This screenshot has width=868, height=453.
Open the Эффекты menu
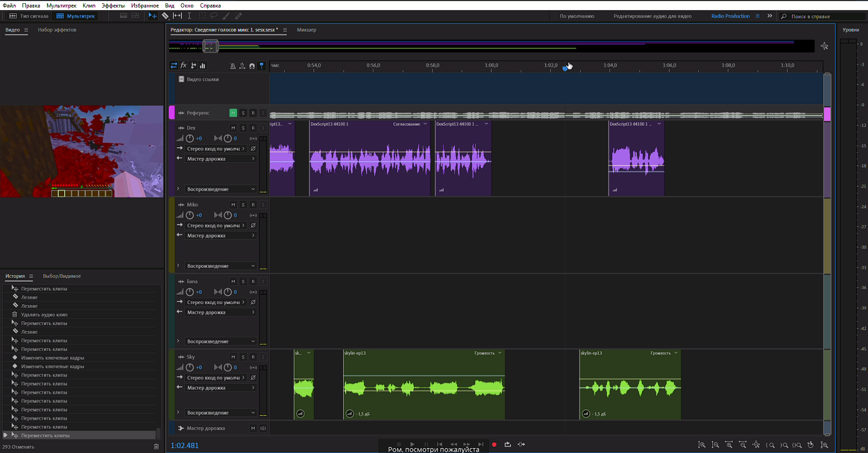click(113, 5)
